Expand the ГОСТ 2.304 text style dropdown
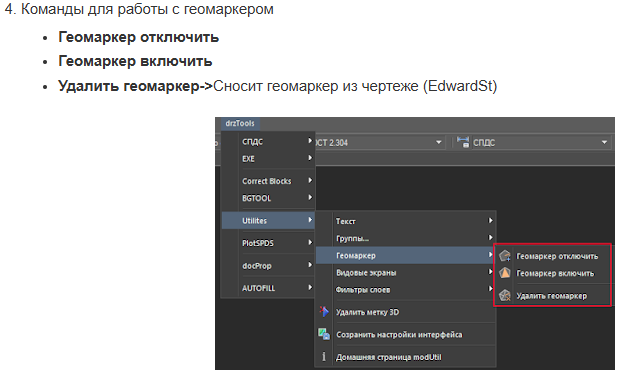Image resolution: width=620 pixels, height=373 pixels. (x=439, y=142)
